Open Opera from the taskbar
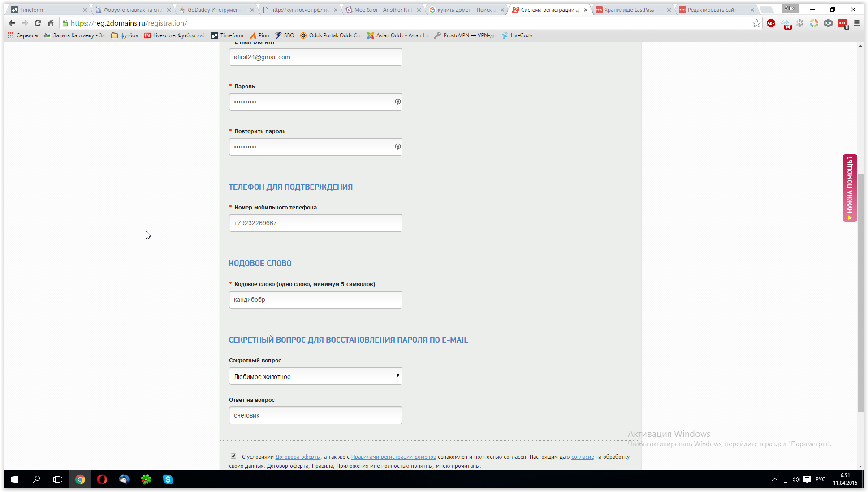 tap(102, 479)
